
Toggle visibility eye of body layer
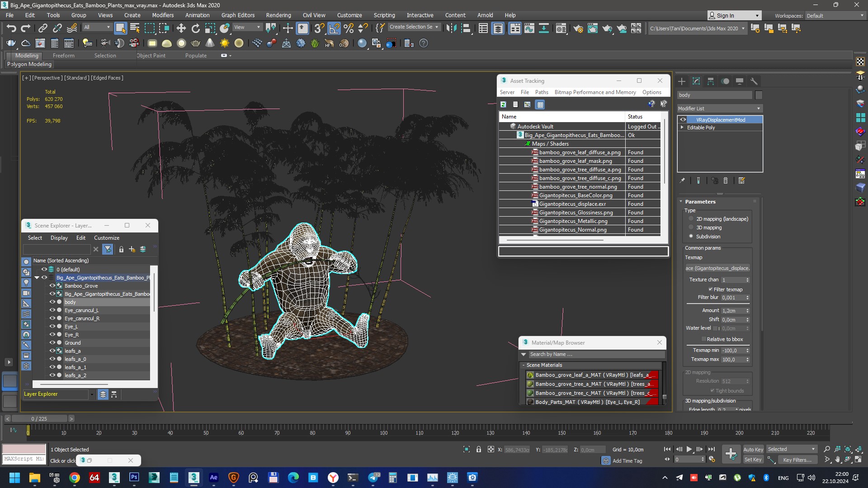pyautogui.click(x=52, y=302)
